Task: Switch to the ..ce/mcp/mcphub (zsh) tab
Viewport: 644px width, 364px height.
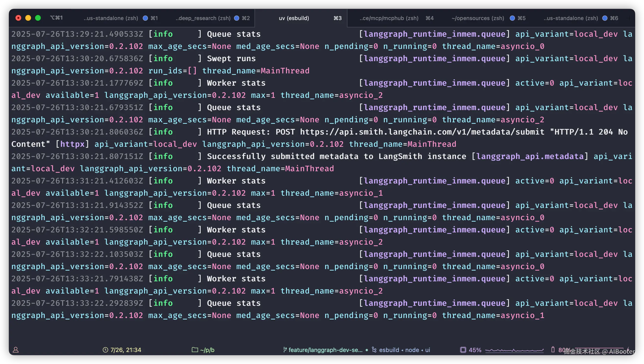Action: point(389,18)
